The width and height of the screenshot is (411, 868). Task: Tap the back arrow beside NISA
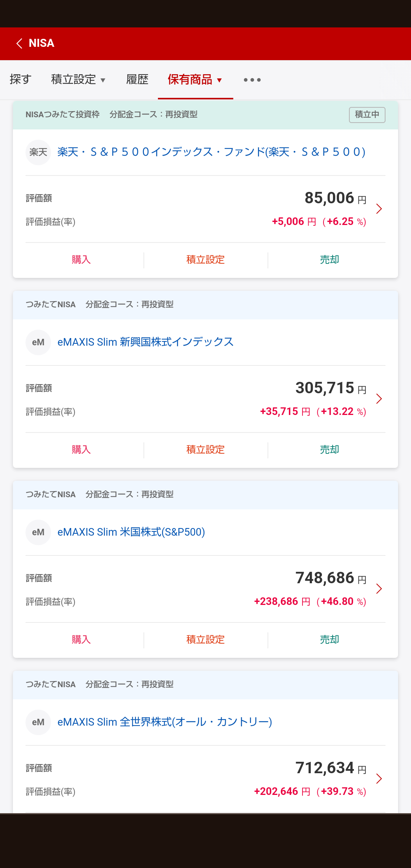(x=20, y=43)
